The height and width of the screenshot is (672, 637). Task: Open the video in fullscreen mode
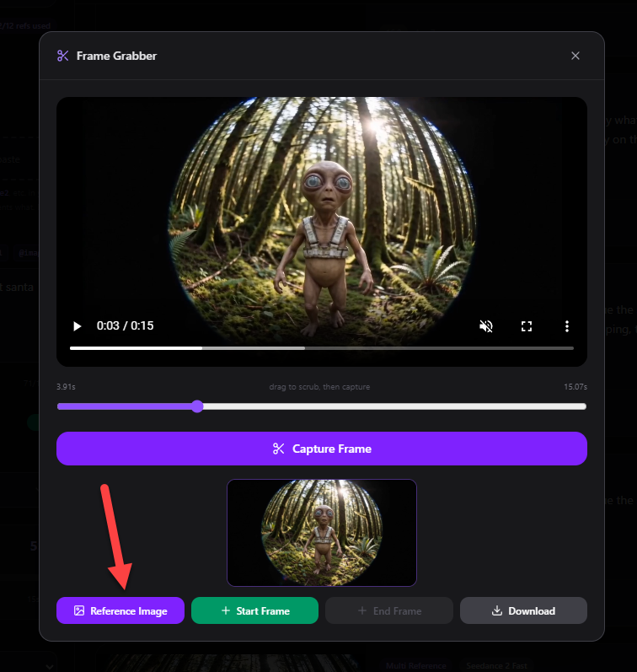click(x=527, y=326)
